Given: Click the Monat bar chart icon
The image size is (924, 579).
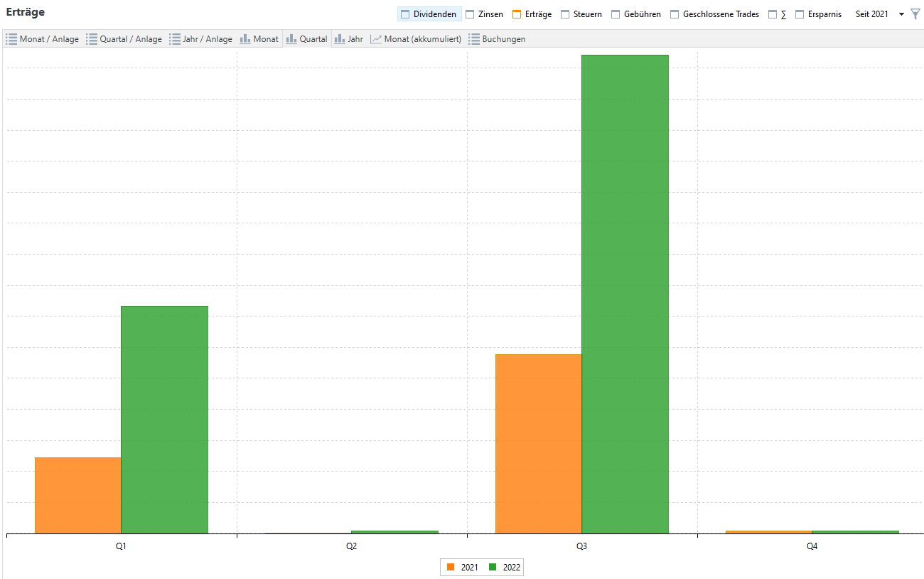Looking at the screenshot, I should click(245, 39).
